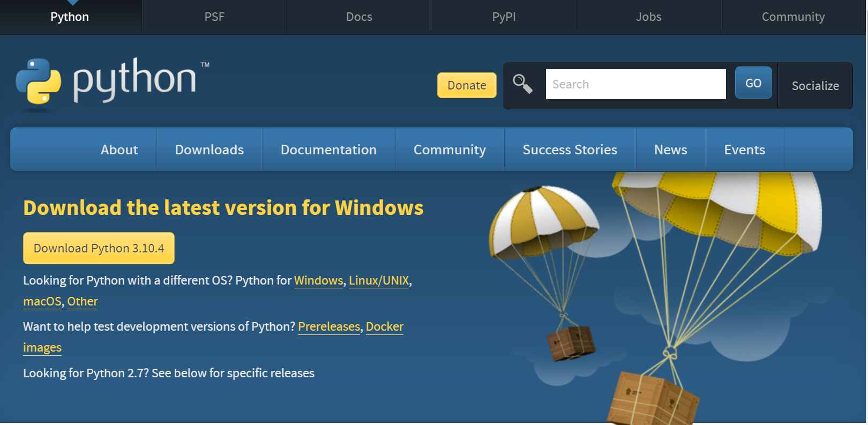Click the Donate button
Screen dimensions: 868x425
467,85
